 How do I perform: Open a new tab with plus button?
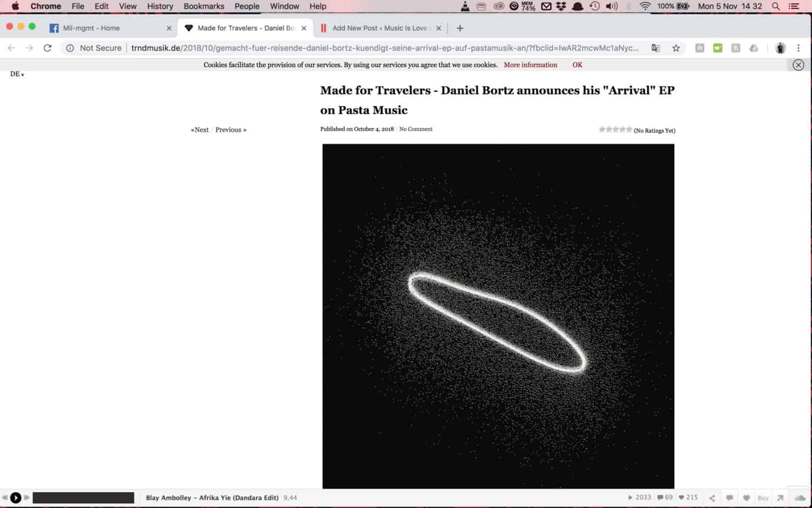point(460,28)
